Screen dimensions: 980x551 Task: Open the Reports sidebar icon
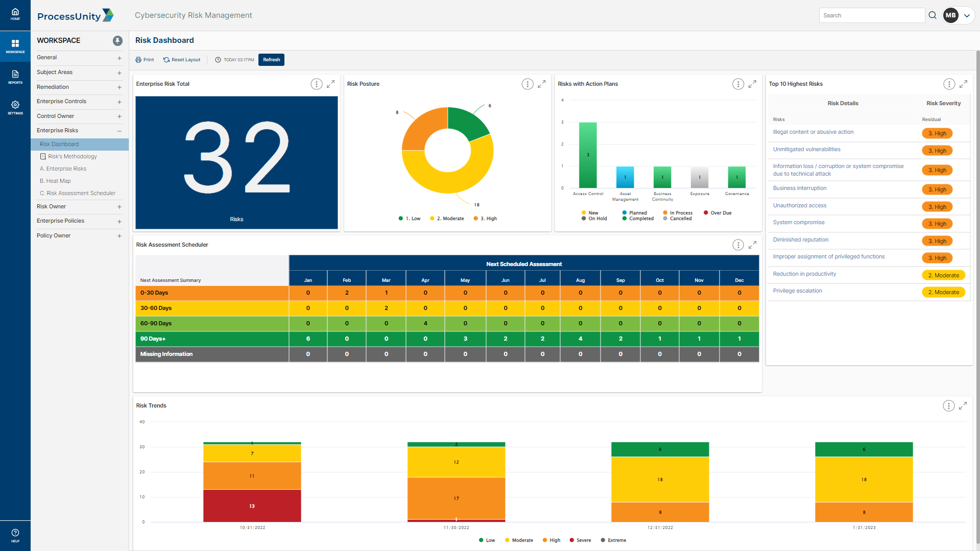[x=15, y=77]
